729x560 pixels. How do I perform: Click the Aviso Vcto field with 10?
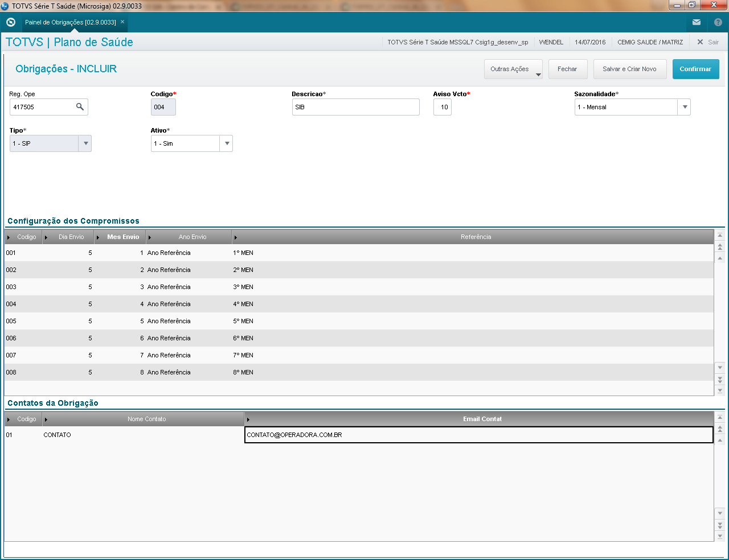click(x=443, y=107)
